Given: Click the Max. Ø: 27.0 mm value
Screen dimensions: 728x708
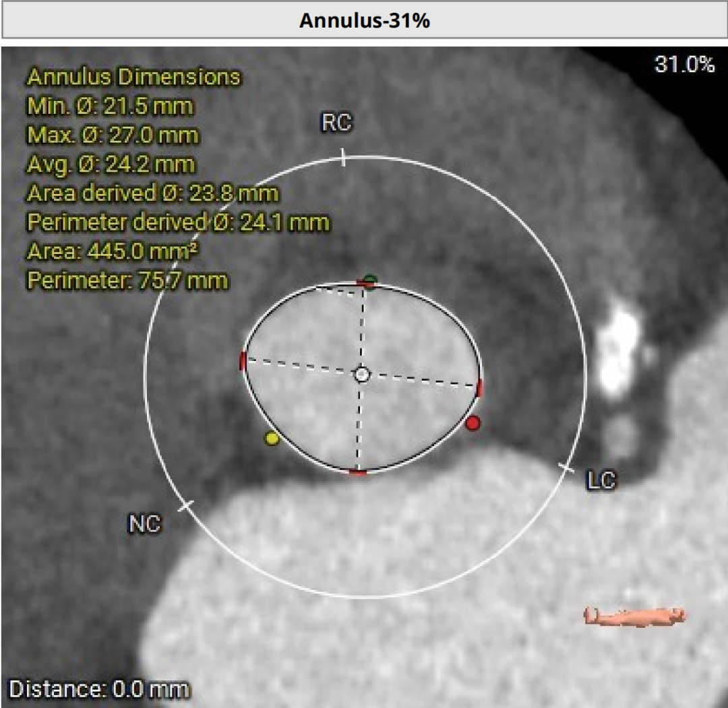Looking at the screenshot, I should [x=113, y=135].
